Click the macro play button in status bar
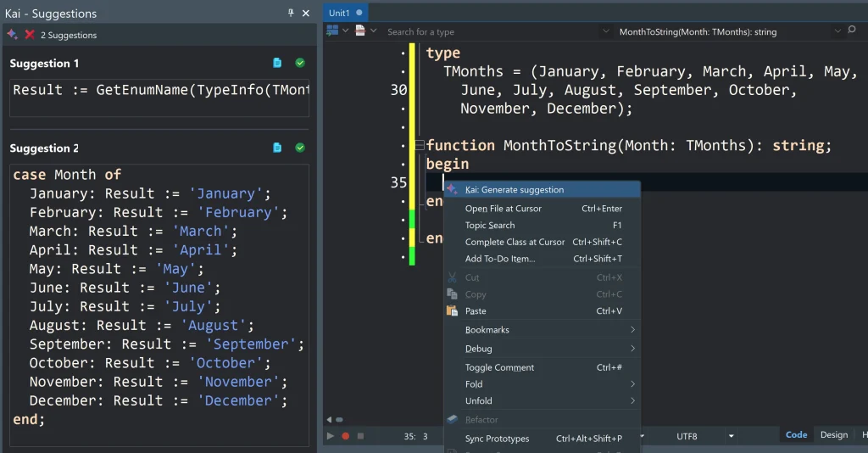Screen dimensions: 868x453 (x=331, y=436)
